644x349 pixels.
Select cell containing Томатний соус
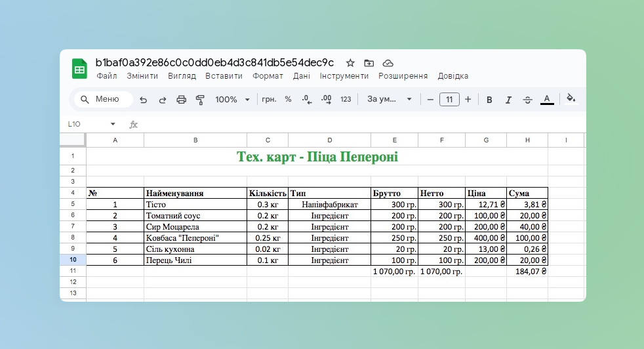[195, 215]
